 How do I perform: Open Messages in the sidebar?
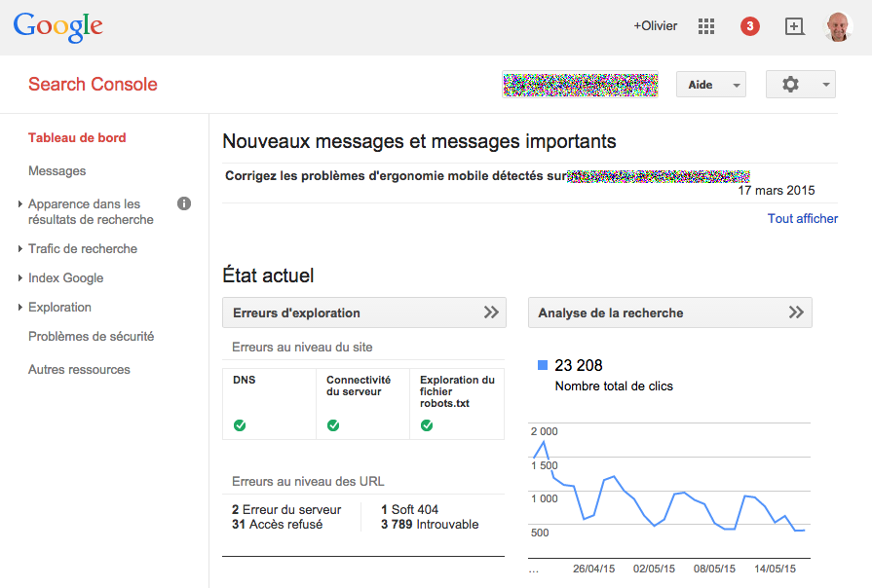[x=57, y=171]
